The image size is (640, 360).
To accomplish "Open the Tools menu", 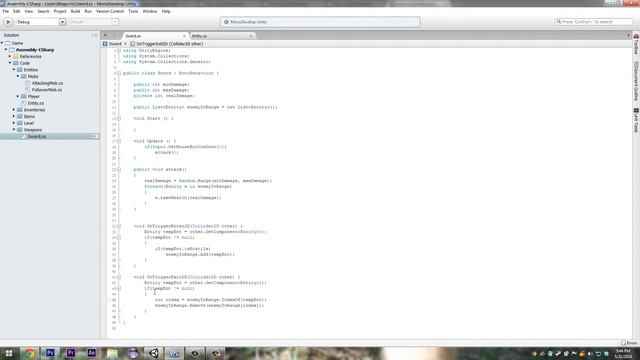I will click(x=133, y=11).
